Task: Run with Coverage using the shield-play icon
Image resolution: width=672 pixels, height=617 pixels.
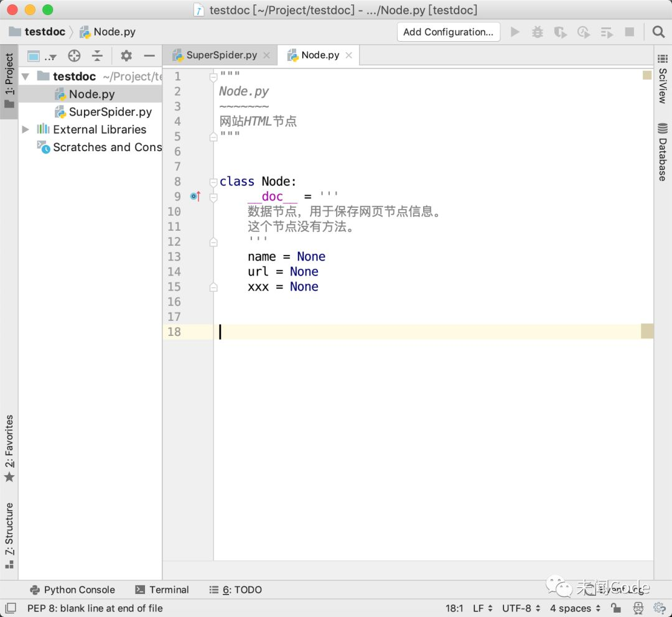Action: coord(561,32)
